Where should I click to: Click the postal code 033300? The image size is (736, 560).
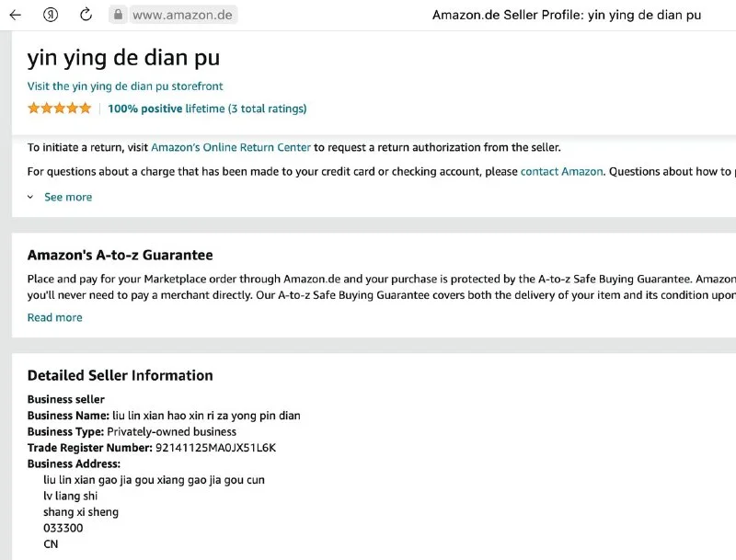[x=63, y=528]
